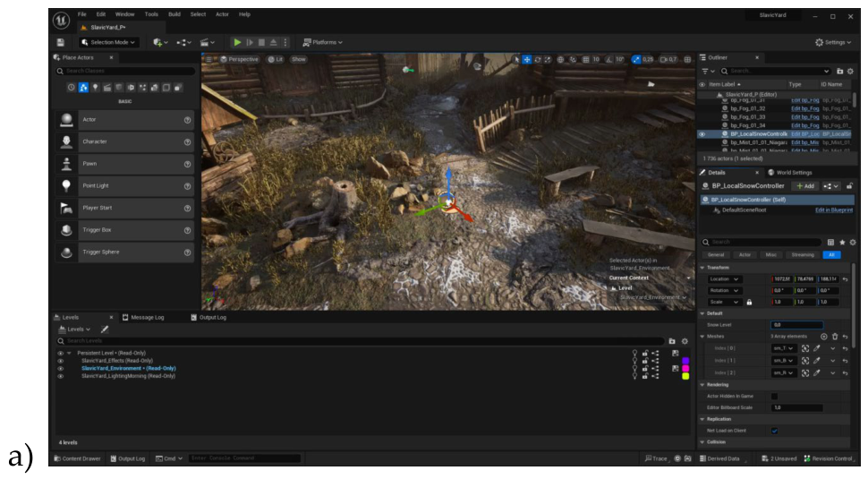Collapse the Meshes array expander
868x479 pixels.
(x=702, y=336)
